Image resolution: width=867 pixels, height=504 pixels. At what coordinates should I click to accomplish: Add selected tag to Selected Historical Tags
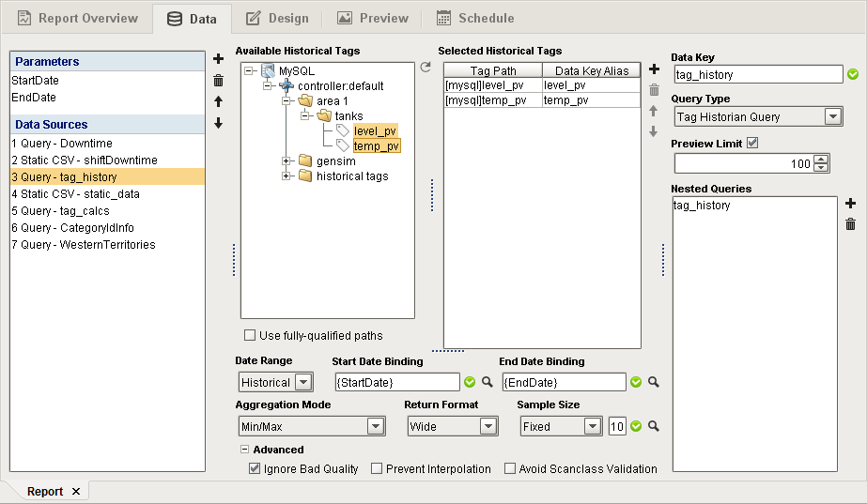pos(654,69)
